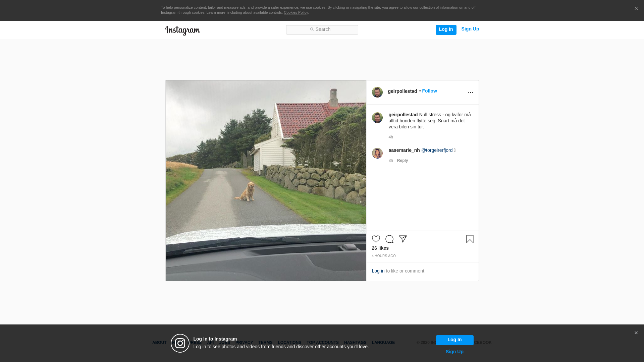The width and height of the screenshot is (644, 362).
Task: Open TOP ACCOUNTS footer link
Action: pyautogui.click(x=323, y=343)
